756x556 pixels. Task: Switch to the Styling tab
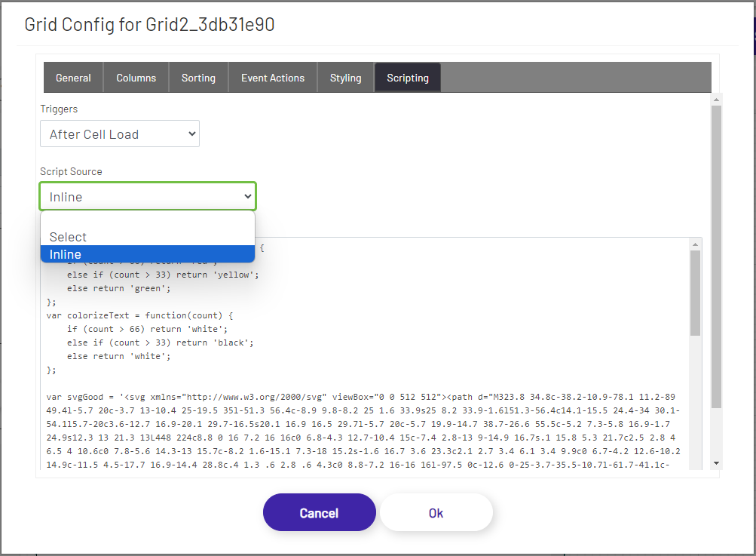click(x=345, y=77)
